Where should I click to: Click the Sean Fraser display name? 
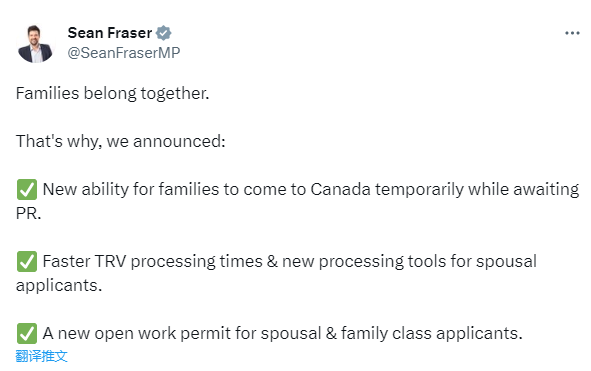coord(110,33)
